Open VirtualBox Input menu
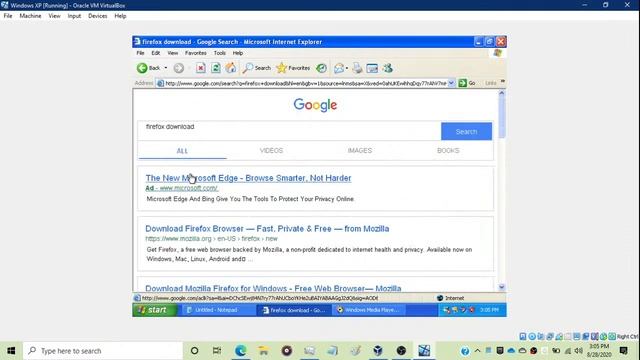 click(74, 16)
